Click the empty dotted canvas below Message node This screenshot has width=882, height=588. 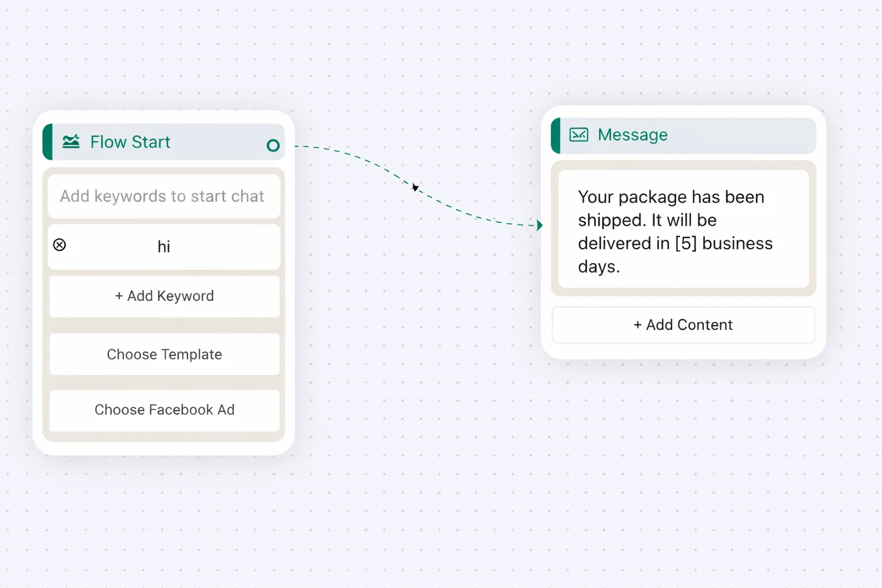pyautogui.click(x=683, y=459)
